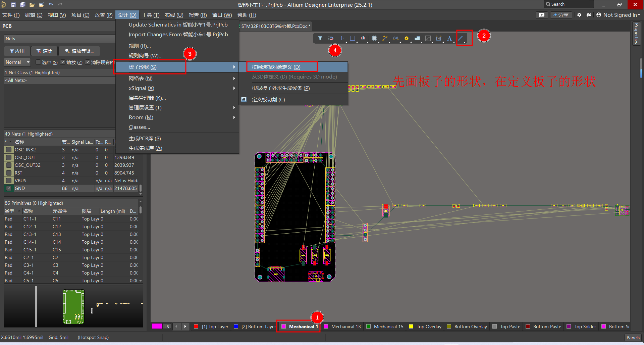The width and height of the screenshot is (644, 345).
Task: Open a document via folder icon
Action: coord(32,5)
